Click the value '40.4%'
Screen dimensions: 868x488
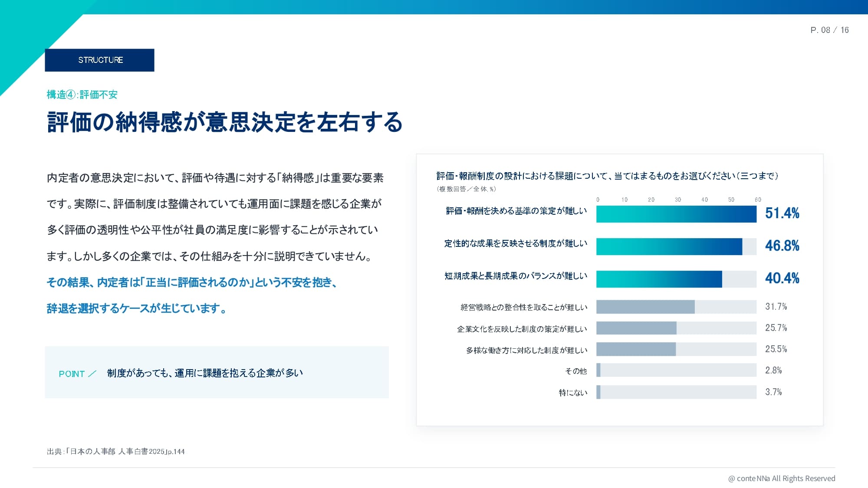coord(782,278)
